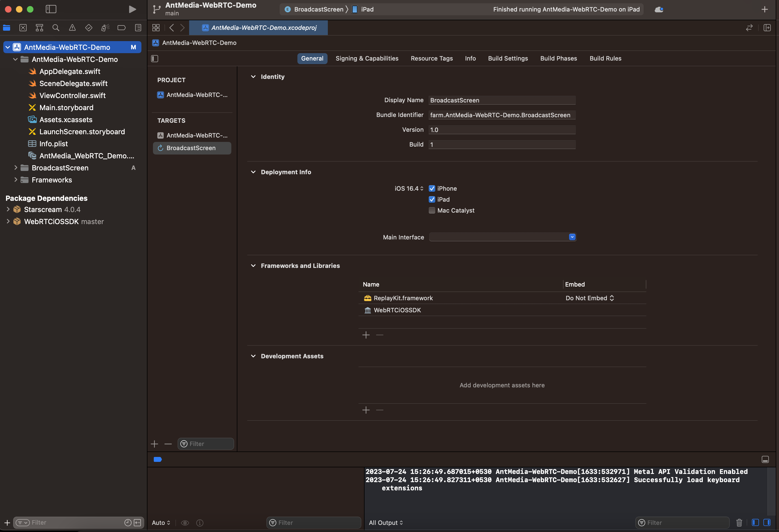Screen dimensions: 779x532
Task: Open related items grid icon
Action: pos(156,28)
